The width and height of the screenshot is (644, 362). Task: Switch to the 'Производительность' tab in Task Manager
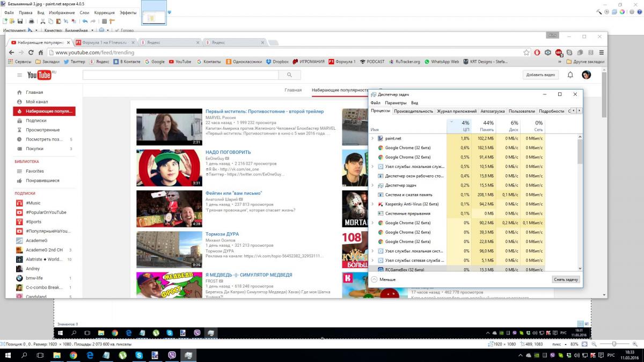click(x=413, y=111)
